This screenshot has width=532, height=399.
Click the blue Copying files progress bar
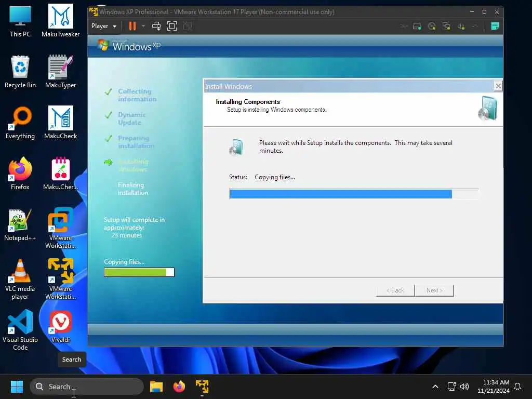pos(353,194)
